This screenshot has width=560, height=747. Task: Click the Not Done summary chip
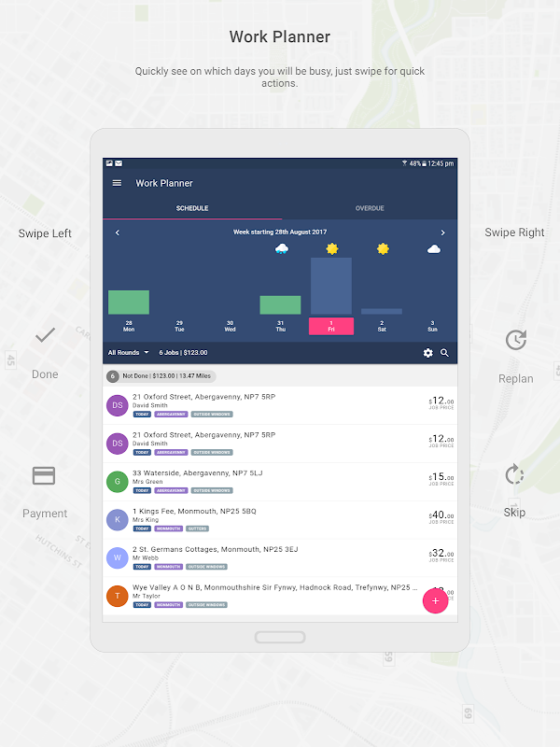point(161,376)
